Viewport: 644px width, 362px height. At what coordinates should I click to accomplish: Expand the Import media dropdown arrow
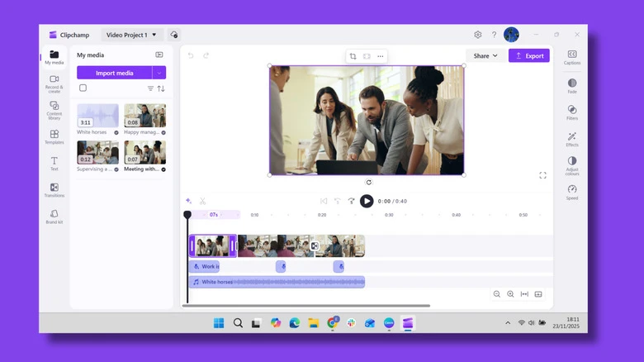point(159,73)
